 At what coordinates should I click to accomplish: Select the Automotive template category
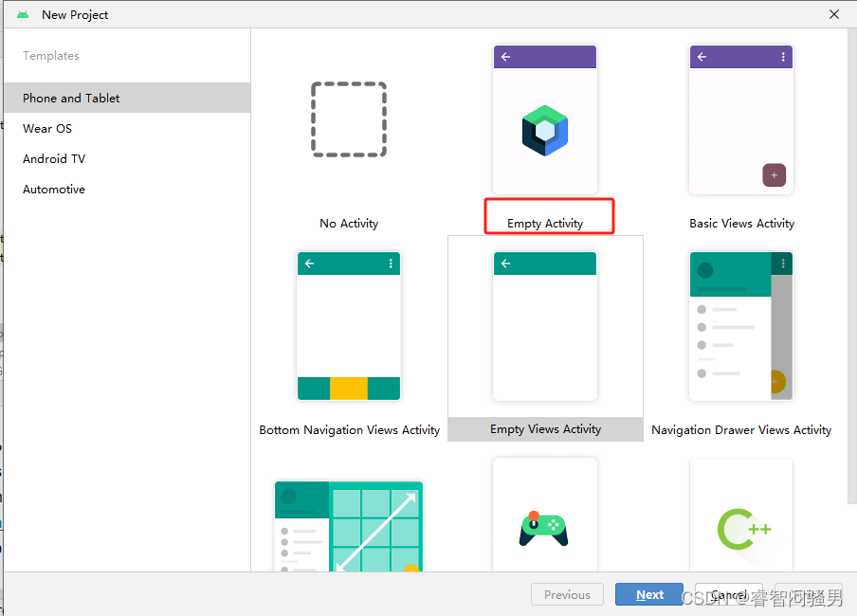(127, 190)
